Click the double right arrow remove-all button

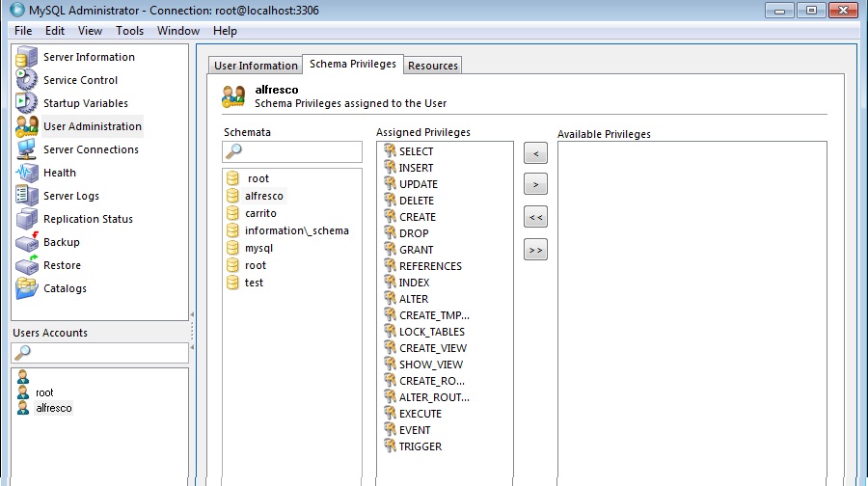point(535,250)
